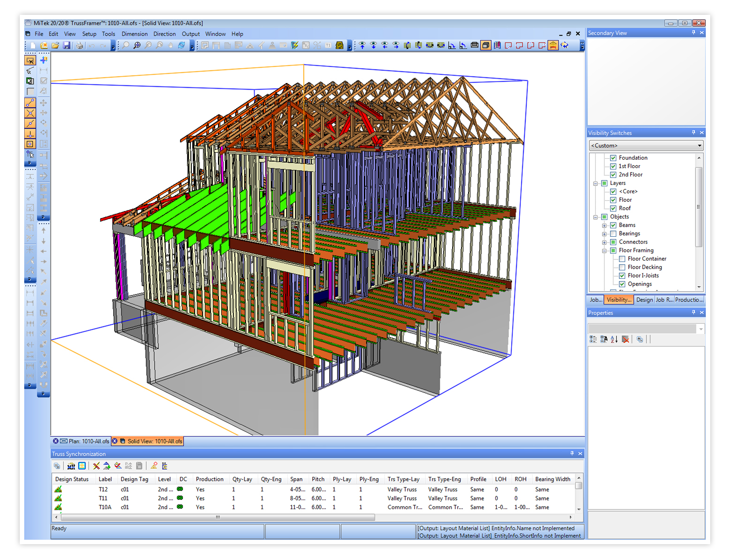Screen dimensions: 730x560
Task: Click the view-from-above eye icon with up arrow
Action: click(x=362, y=45)
